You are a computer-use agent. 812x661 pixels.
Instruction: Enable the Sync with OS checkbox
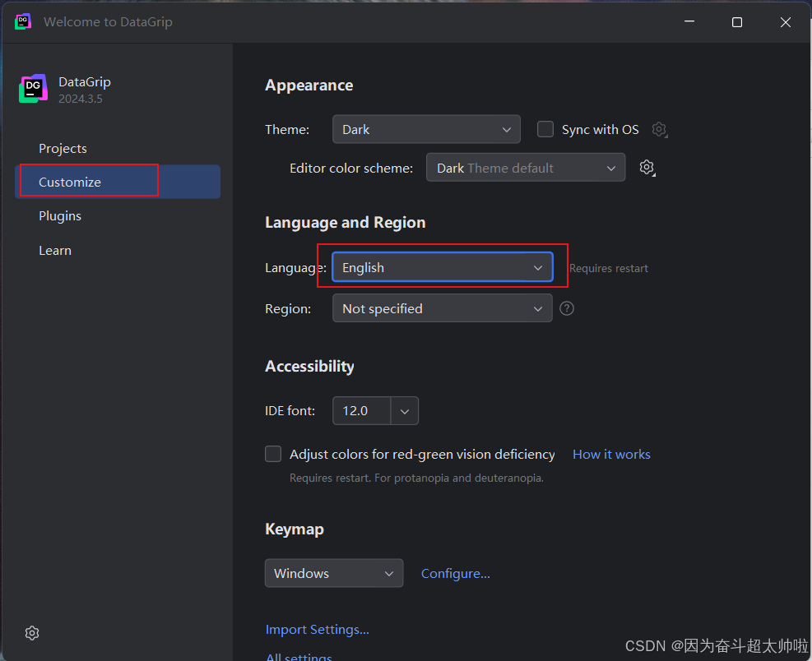coord(545,129)
